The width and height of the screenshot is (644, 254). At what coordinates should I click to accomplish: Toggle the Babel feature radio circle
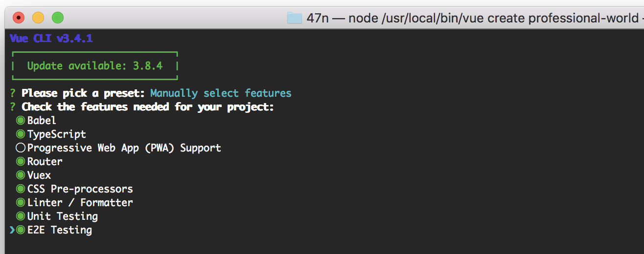click(x=21, y=120)
